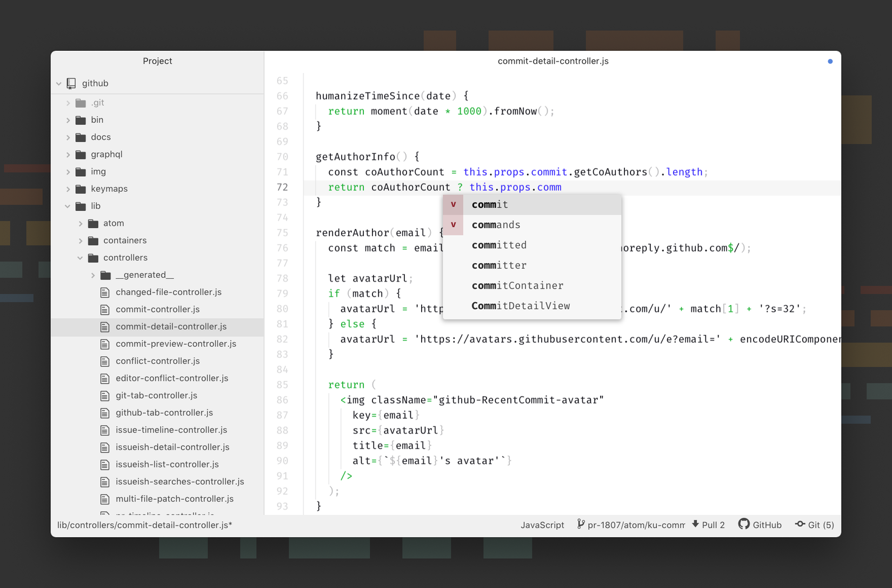Click the blue unsaved-changes dot on the tab

point(830,61)
